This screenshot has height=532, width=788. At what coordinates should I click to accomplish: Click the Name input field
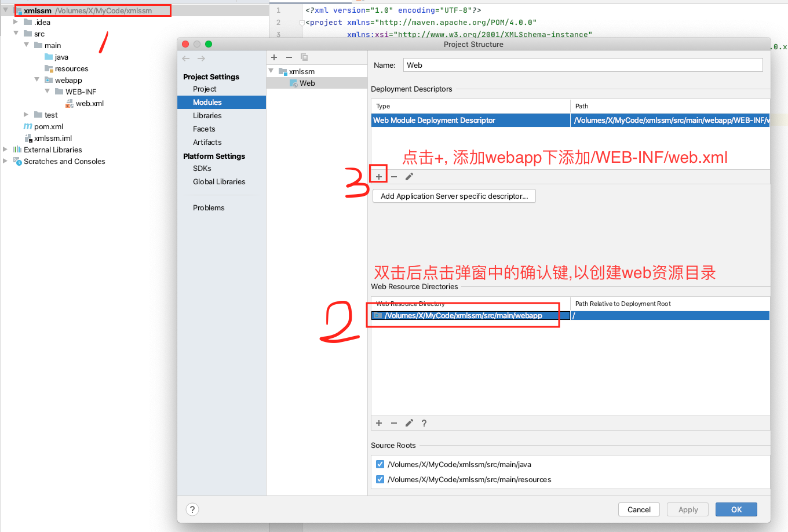pyautogui.click(x=582, y=65)
